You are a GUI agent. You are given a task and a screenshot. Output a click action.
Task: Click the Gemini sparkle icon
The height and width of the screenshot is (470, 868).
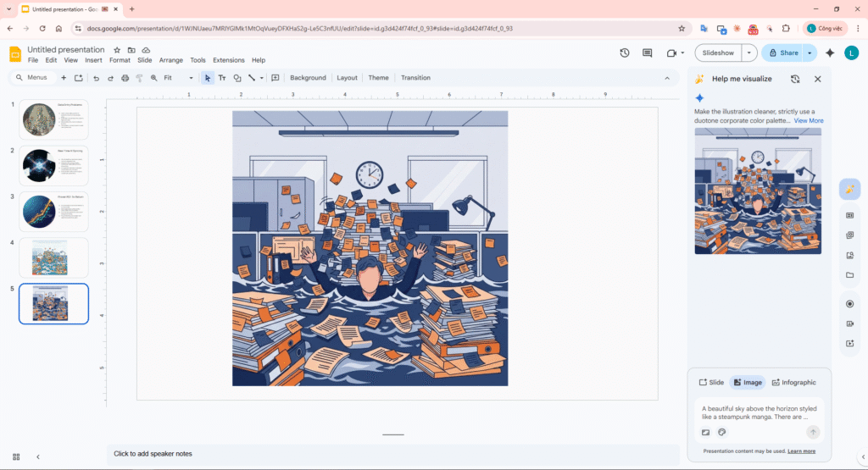pos(830,53)
